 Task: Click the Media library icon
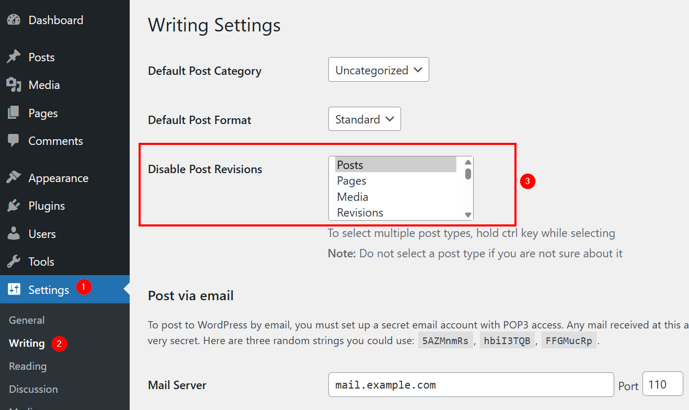(14, 85)
